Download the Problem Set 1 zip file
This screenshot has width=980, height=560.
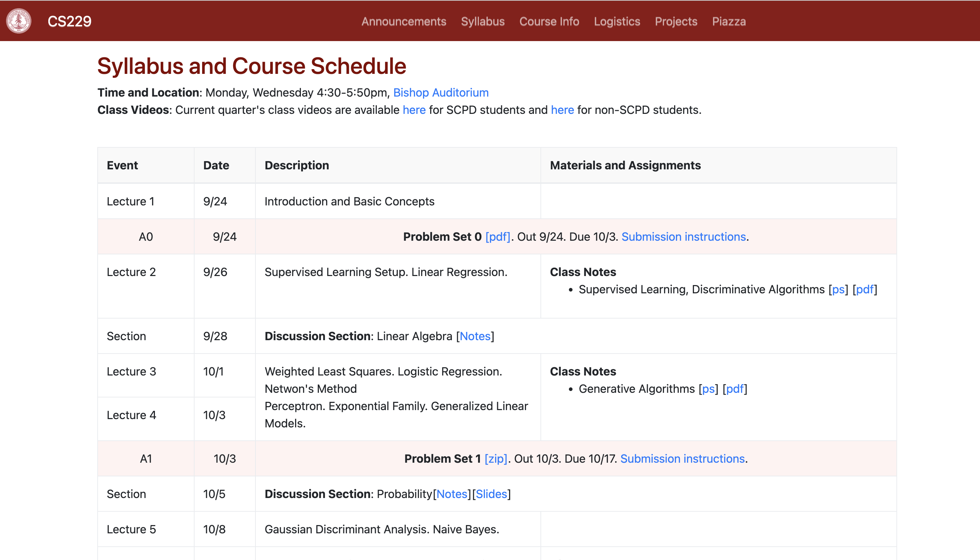coord(496,458)
